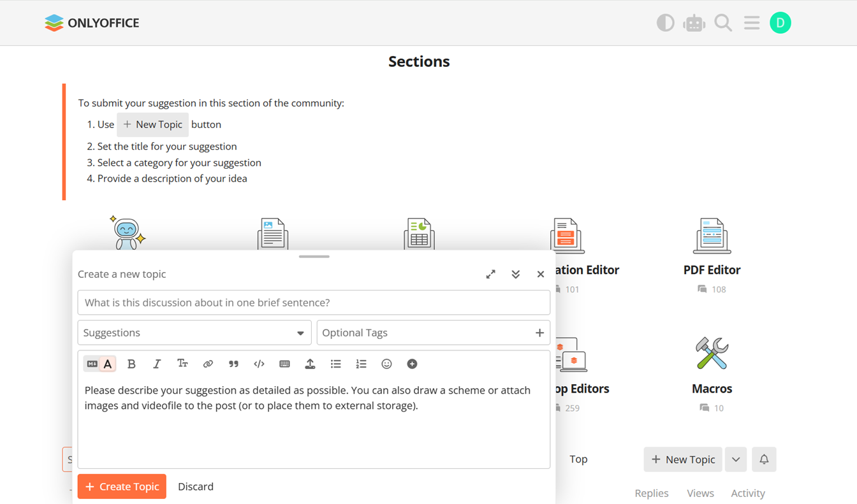Open the spreadsheet editor section icon

tap(419, 234)
